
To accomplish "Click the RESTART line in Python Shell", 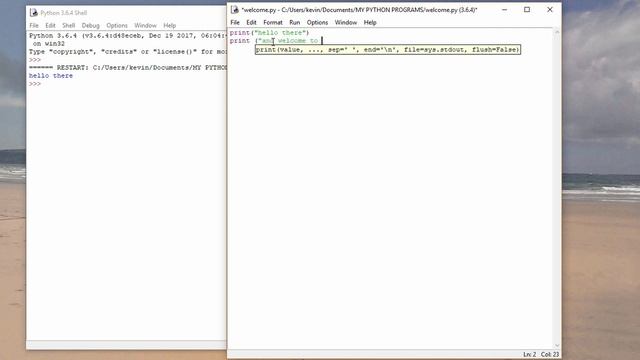I will click(127, 68).
